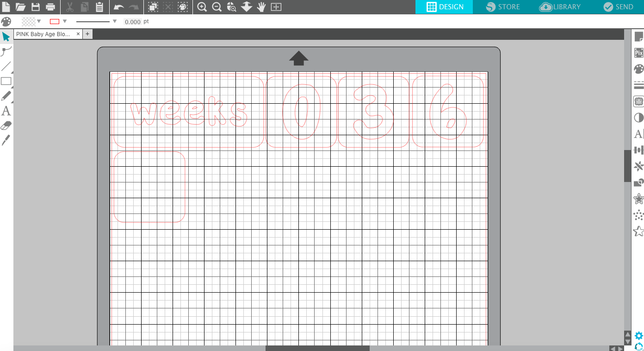The width and height of the screenshot is (644, 351).
Task: Expand the line style dropdown arrow
Action: (x=115, y=21)
